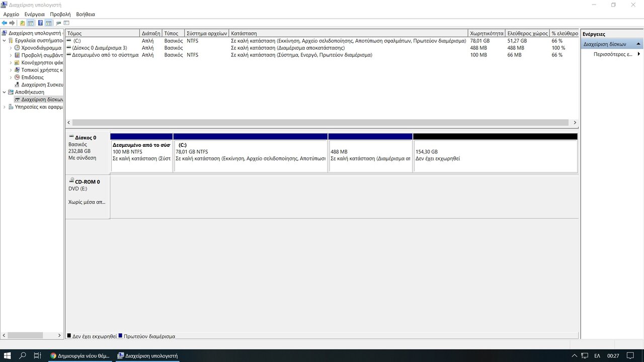Select the (C:) volume row in the list
644x362 pixels.
point(322,41)
